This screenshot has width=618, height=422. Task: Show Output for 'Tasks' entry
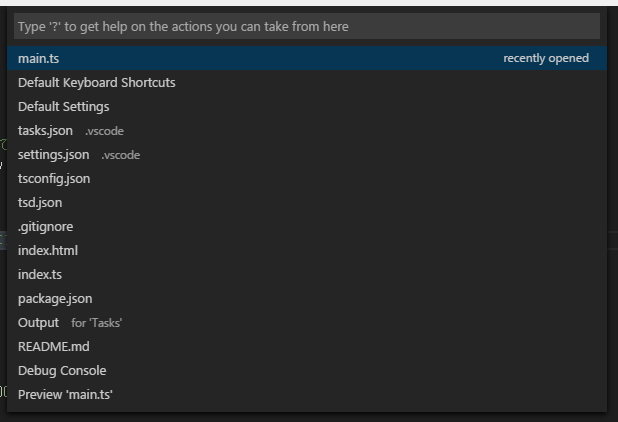pyautogui.click(x=307, y=323)
